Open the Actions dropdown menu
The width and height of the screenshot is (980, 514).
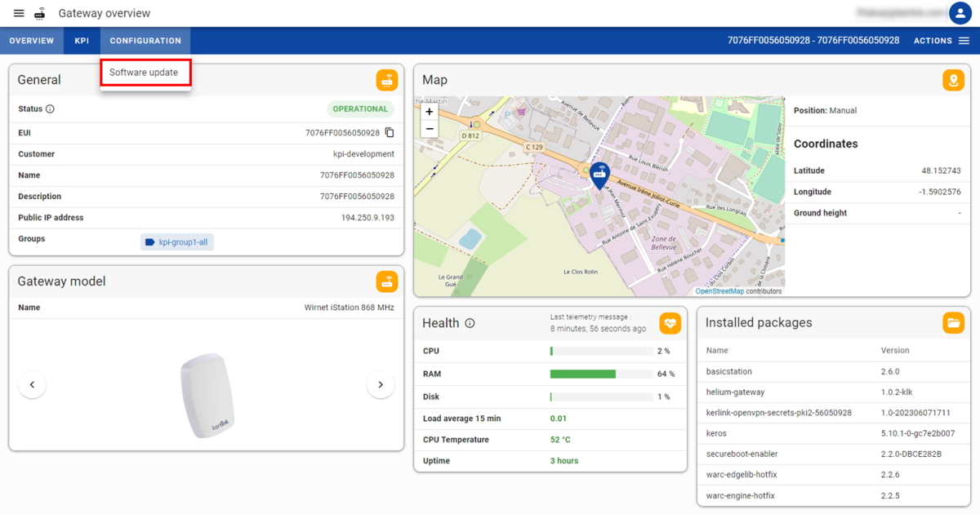(941, 41)
